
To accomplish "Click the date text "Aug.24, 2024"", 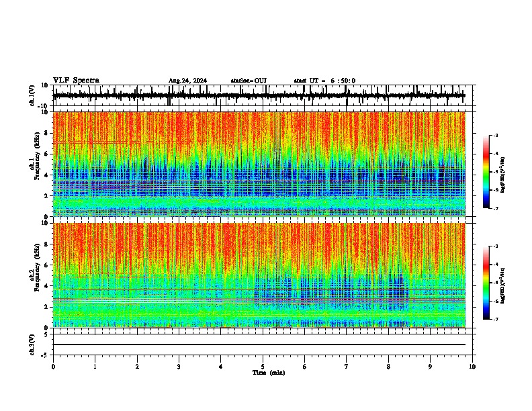I will (187, 81).
